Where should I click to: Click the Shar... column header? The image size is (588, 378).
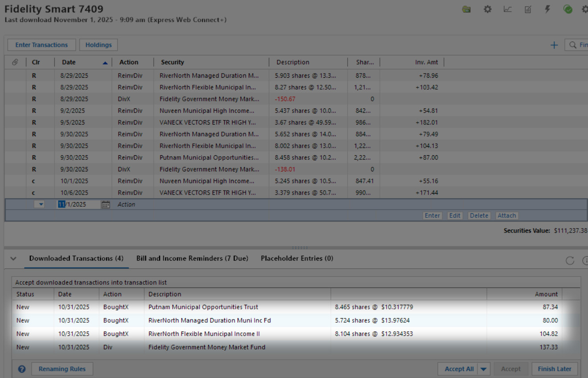coord(364,62)
